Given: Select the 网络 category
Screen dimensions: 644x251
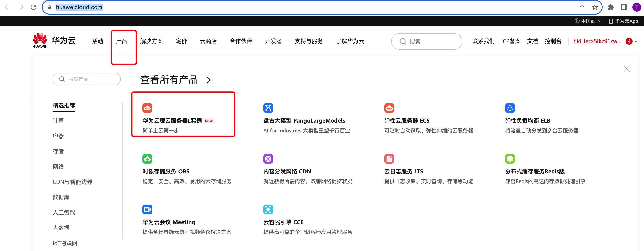Looking at the screenshot, I should coord(58,167).
